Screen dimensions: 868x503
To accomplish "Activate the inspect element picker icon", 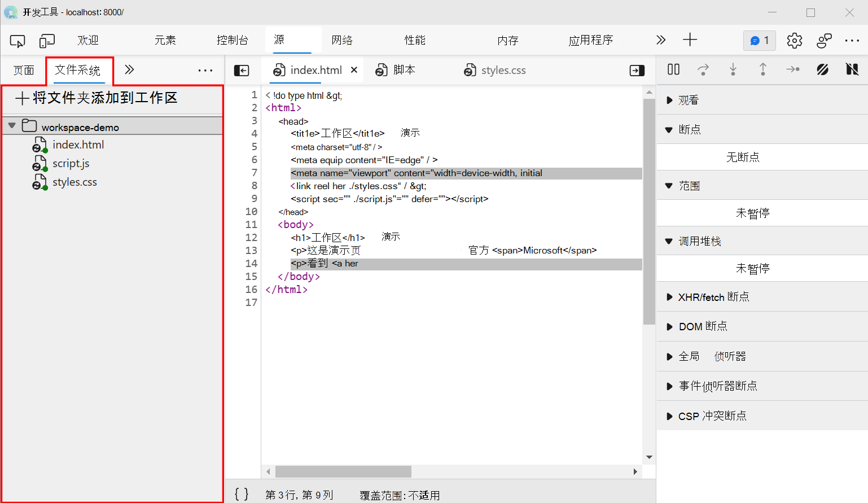I will (x=17, y=41).
